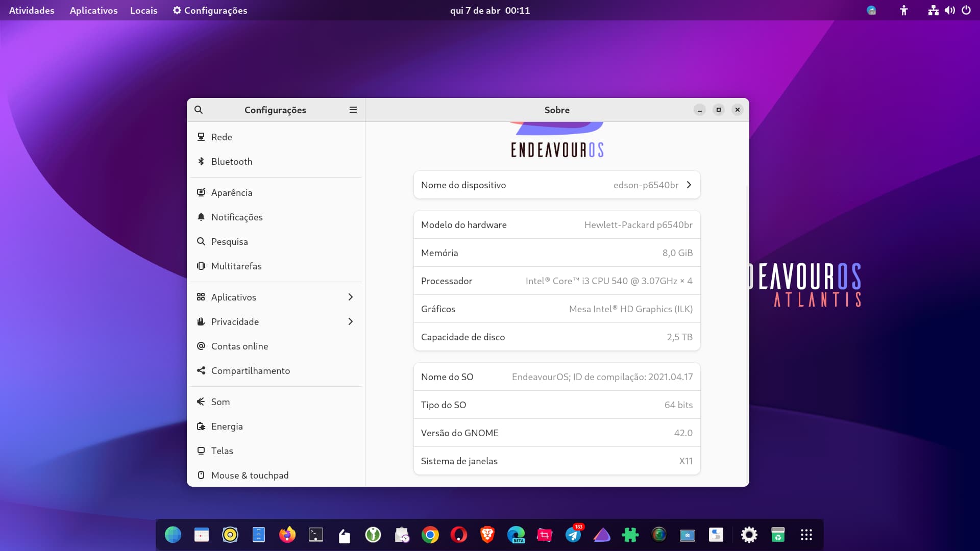Viewport: 980px width, 551px height.
Task: Open Notificações settings panel
Action: [276, 217]
